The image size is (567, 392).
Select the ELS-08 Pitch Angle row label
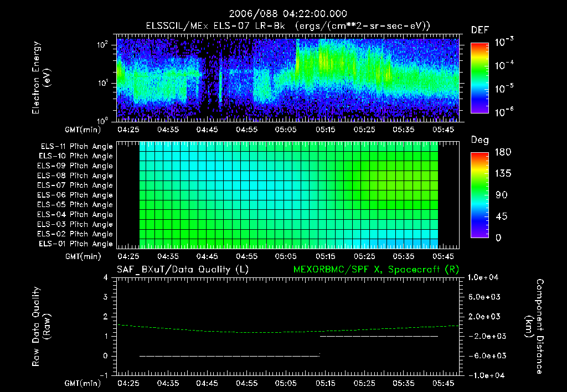coord(75,176)
